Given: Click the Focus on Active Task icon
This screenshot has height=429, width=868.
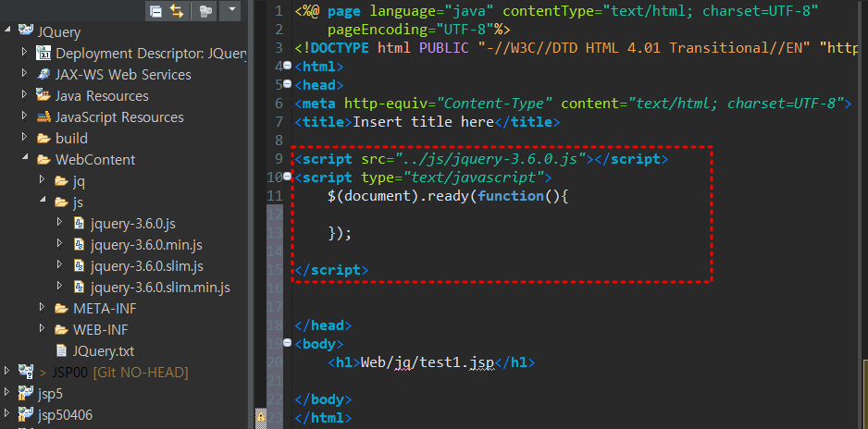Looking at the screenshot, I should pyautogui.click(x=205, y=11).
